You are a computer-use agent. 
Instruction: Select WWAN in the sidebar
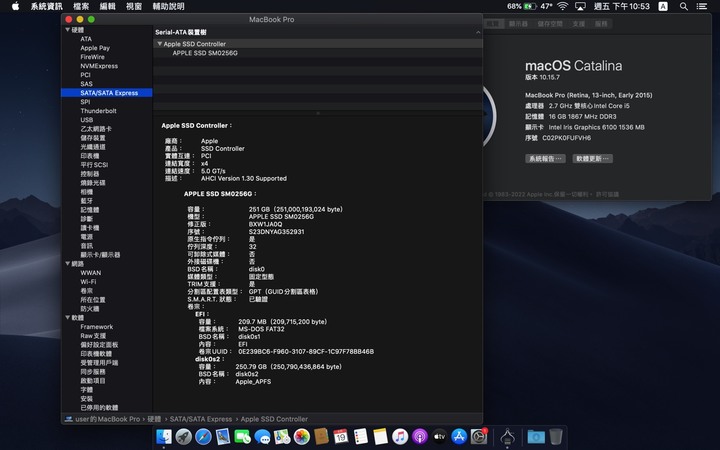click(90, 273)
